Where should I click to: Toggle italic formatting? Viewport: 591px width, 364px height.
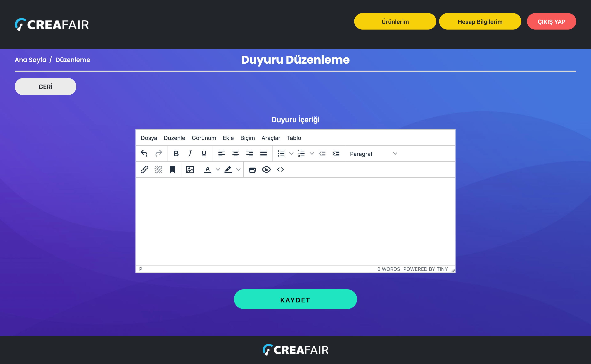(190, 153)
